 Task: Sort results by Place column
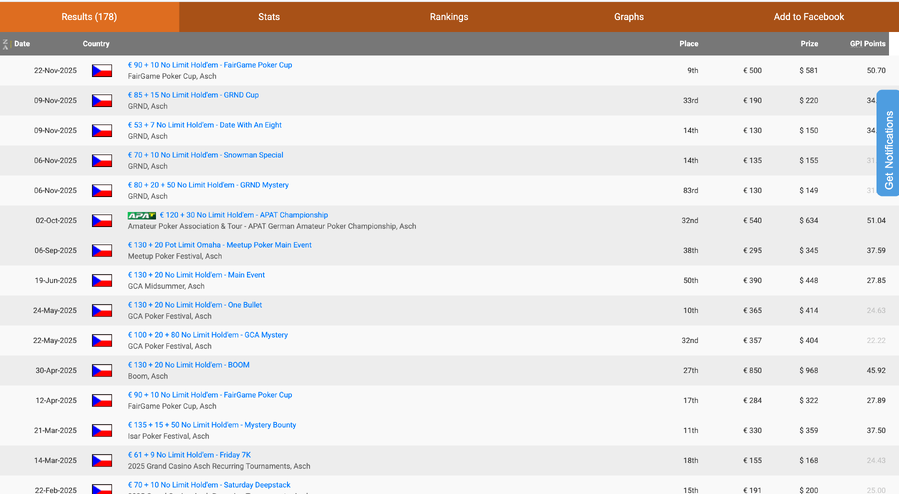tap(688, 44)
